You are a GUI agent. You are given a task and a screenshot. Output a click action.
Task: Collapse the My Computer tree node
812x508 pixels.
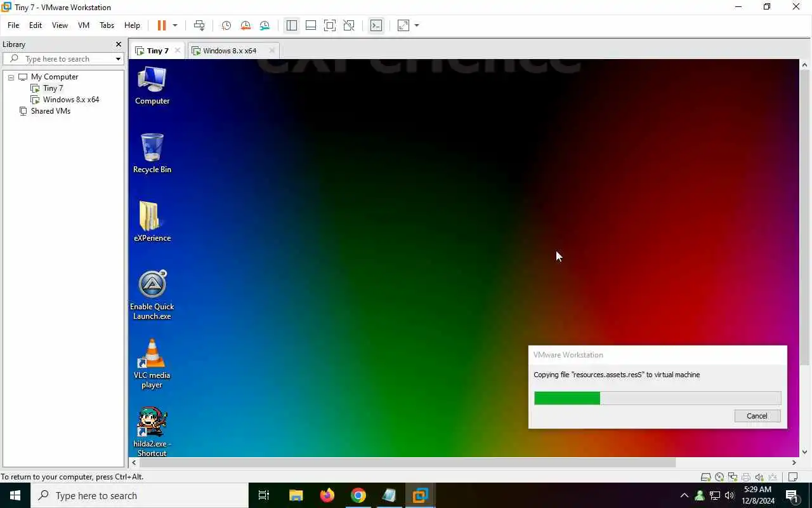click(x=11, y=77)
